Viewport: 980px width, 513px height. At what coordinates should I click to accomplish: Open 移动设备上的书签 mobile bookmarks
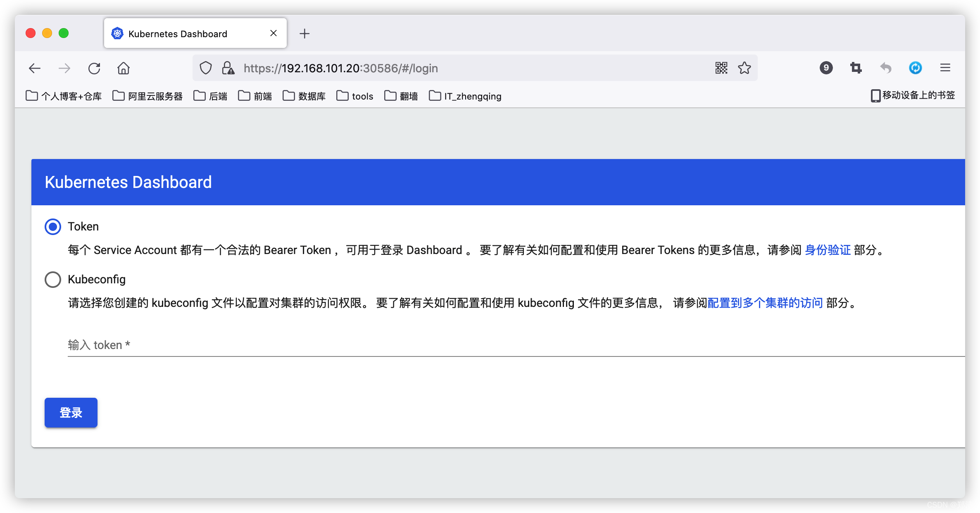click(x=913, y=95)
